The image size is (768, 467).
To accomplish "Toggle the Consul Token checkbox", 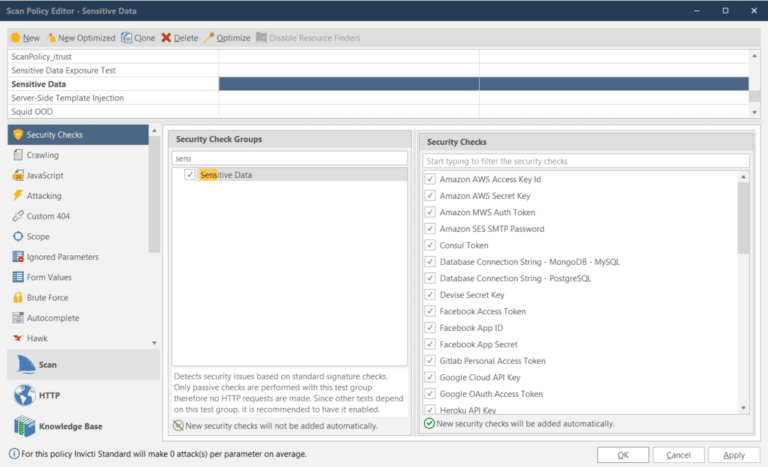I will 430,245.
